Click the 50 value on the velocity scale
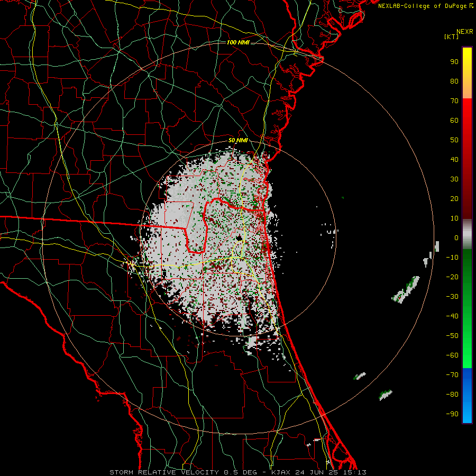 click(x=454, y=140)
